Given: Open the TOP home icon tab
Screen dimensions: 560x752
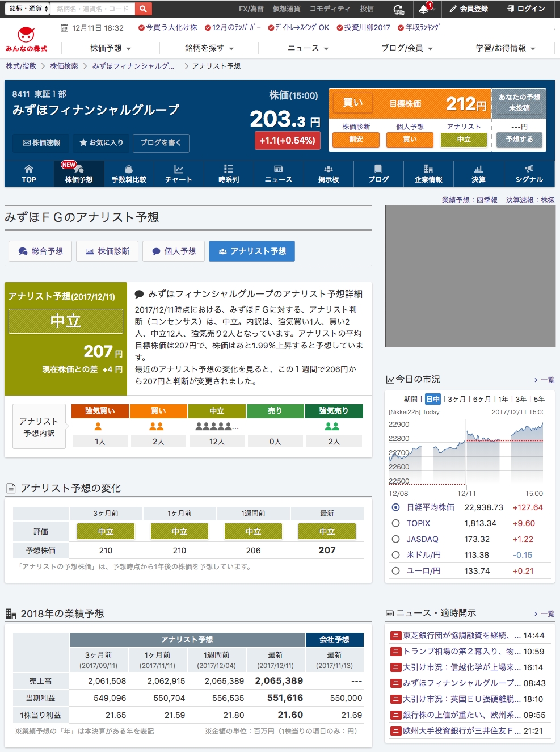Looking at the screenshot, I should click(x=29, y=174).
